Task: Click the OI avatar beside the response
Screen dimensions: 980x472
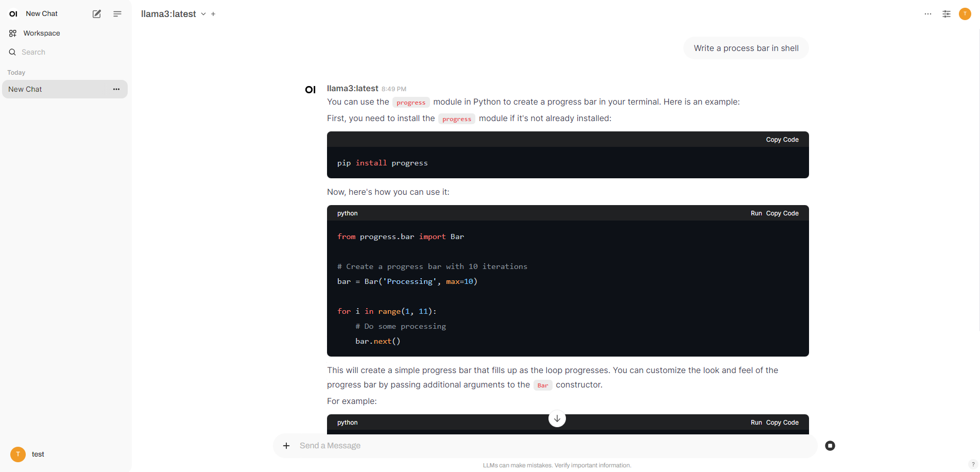Action: [310, 90]
